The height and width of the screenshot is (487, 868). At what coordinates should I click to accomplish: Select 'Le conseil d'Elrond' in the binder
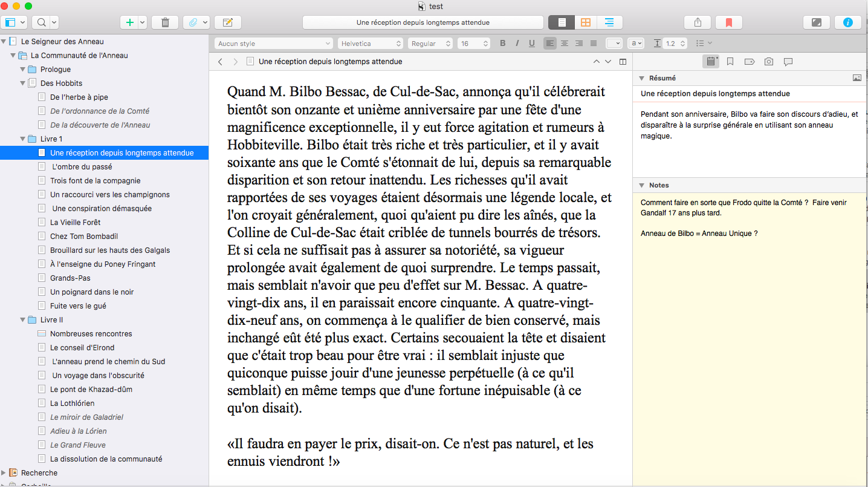[82, 348]
